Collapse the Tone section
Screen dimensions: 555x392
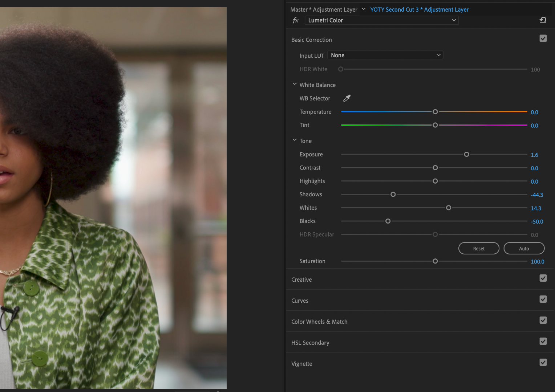point(295,140)
